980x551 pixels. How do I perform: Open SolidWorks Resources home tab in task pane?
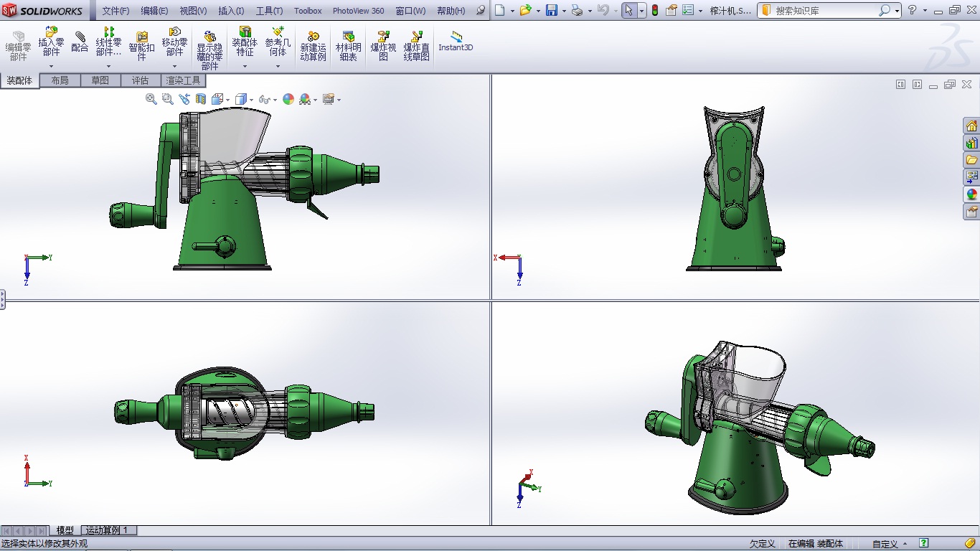[x=972, y=126]
